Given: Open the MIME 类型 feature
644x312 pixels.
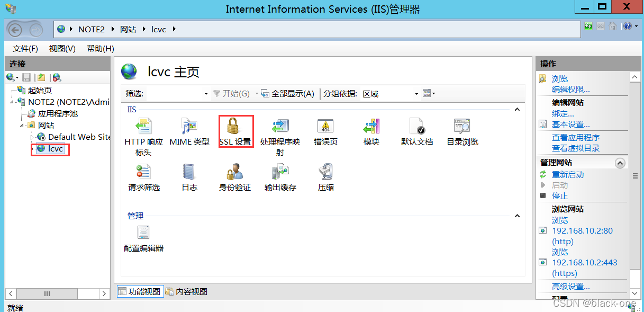Looking at the screenshot, I should point(189,132).
